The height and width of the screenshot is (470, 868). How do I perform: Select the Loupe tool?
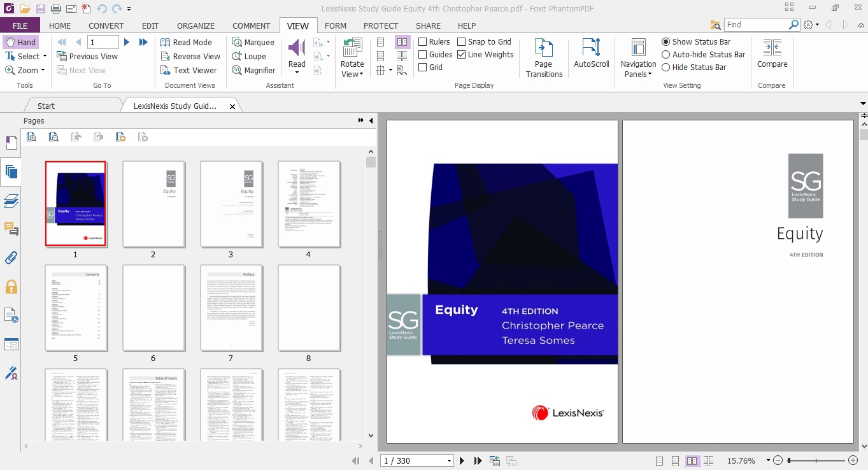[249, 56]
